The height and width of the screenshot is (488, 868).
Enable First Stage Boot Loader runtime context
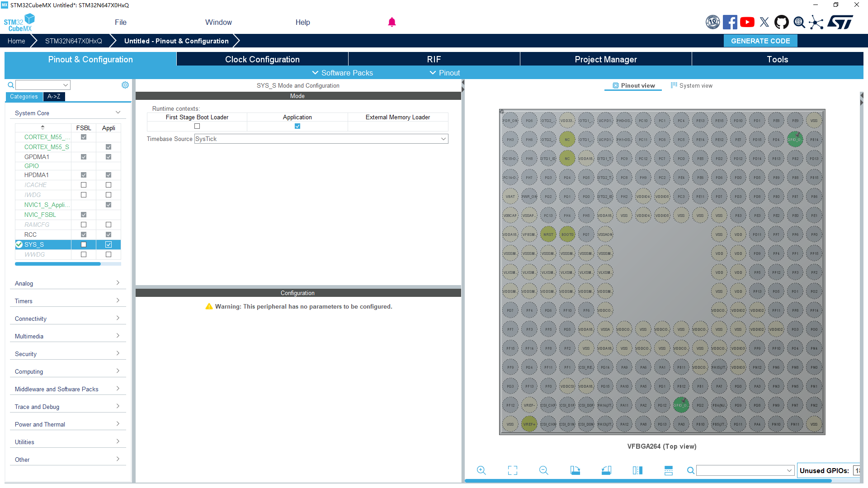(197, 126)
